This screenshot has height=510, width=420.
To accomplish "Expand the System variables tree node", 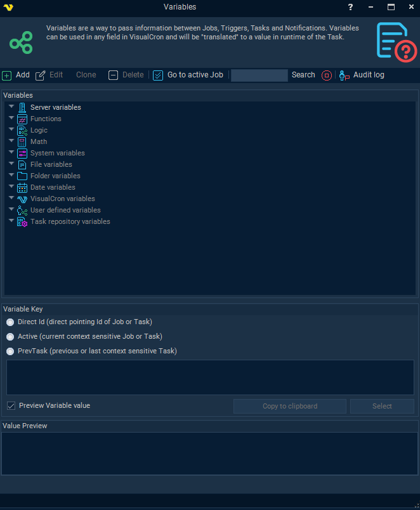I will click(11, 152).
